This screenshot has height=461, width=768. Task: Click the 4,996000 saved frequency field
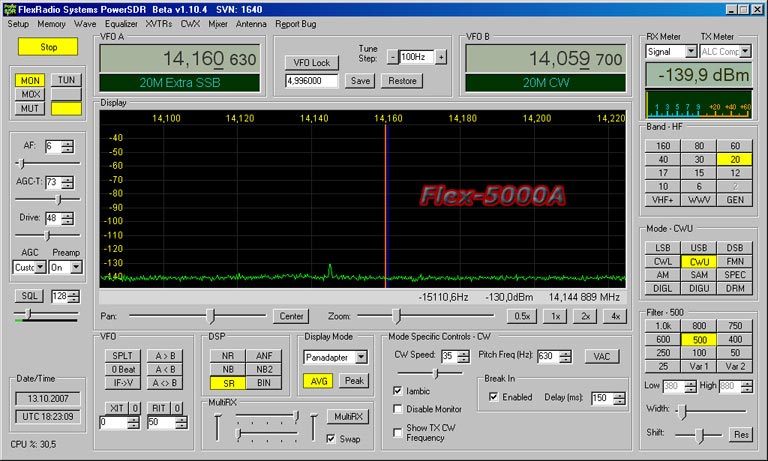[x=312, y=81]
